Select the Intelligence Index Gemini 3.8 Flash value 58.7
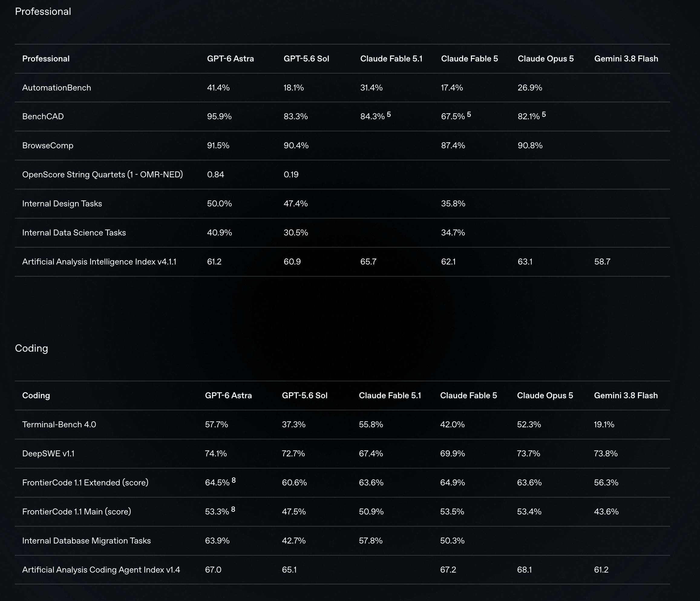Screen dimensions: 700x601 point(602,262)
